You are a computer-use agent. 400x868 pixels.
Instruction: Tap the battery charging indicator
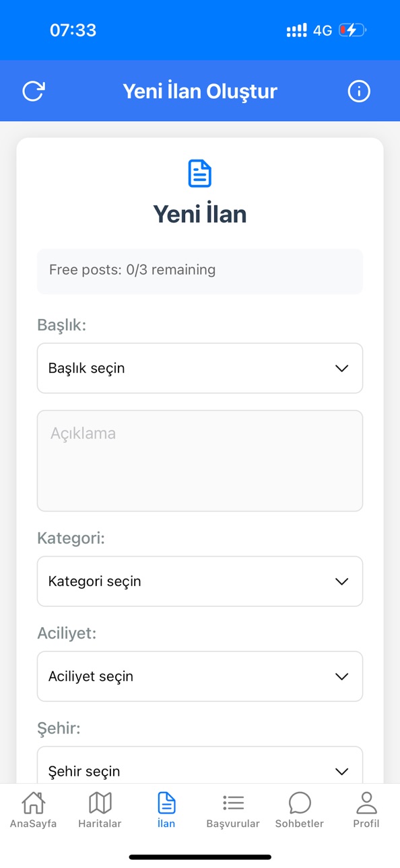[x=352, y=30]
